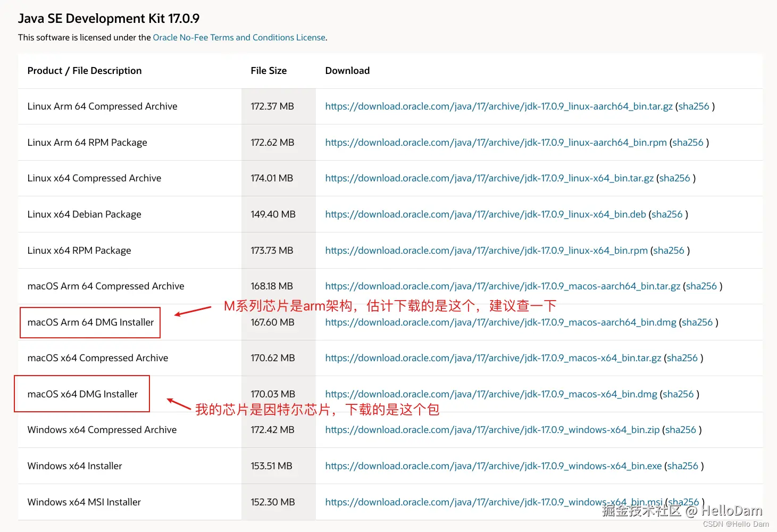The height and width of the screenshot is (532, 777).
Task: Download the macos-aarch64_bin.dmg installer link
Action: click(x=501, y=322)
